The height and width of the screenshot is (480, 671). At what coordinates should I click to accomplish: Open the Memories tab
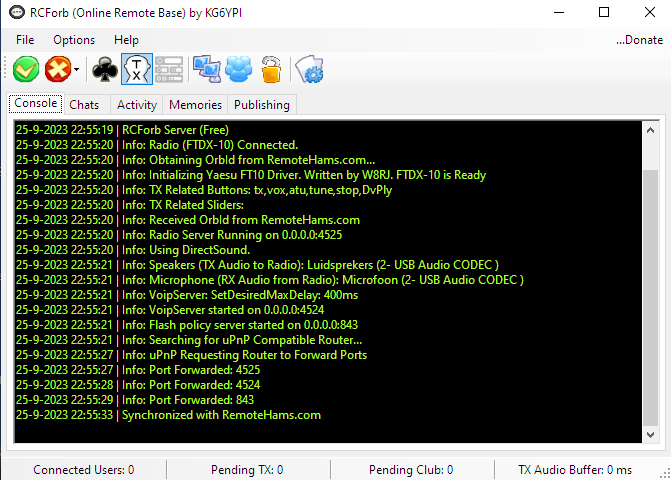(x=196, y=105)
